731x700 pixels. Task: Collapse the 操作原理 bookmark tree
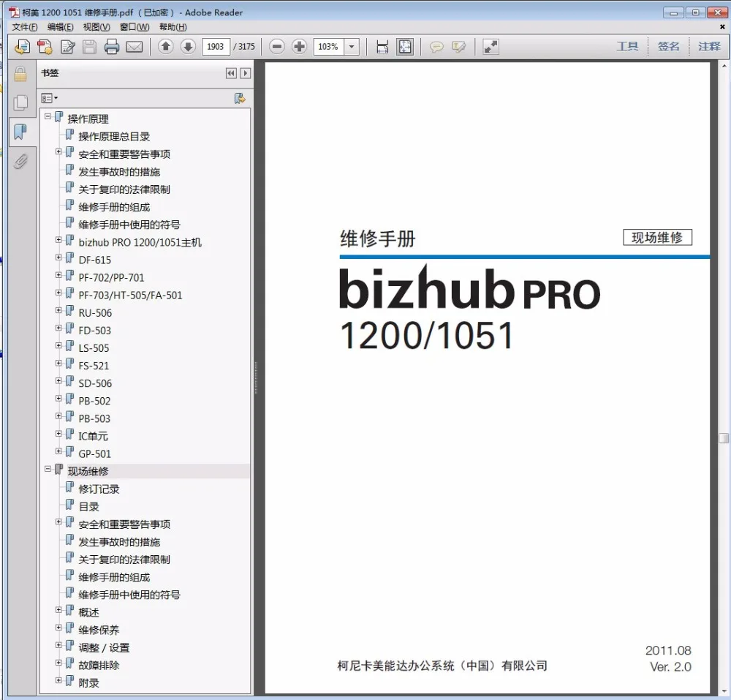(48, 116)
